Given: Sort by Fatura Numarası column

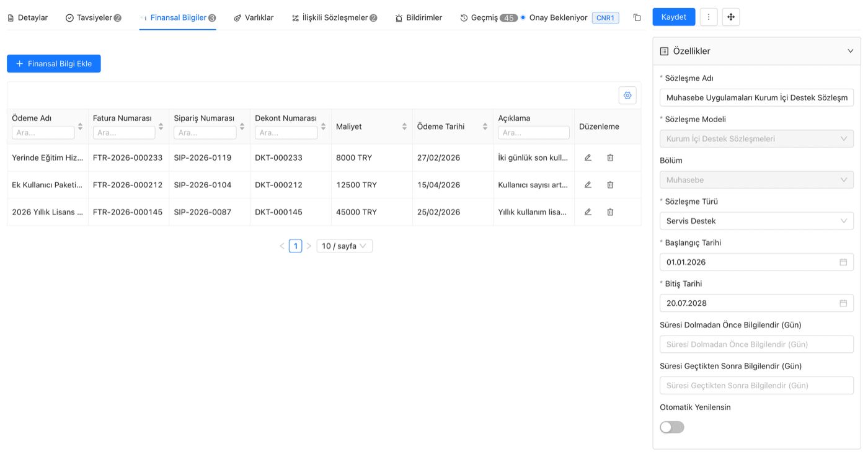Looking at the screenshot, I should pyautogui.click(x=161, y=127).
